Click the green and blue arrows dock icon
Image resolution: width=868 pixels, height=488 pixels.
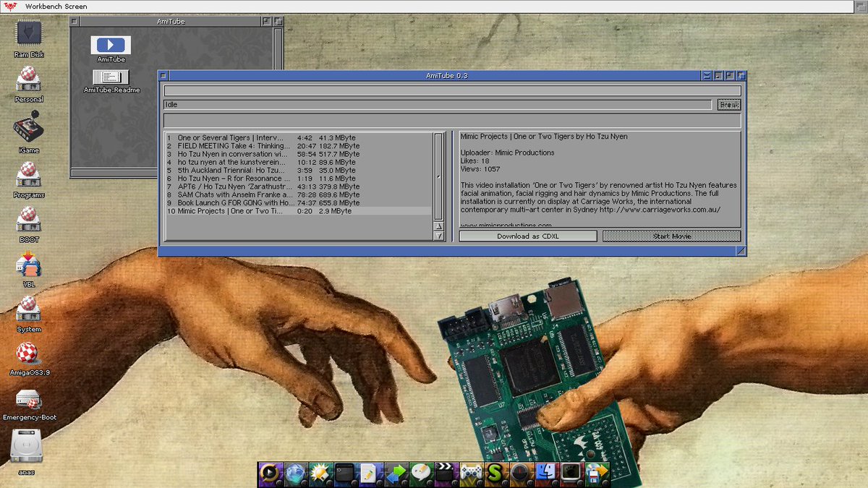pyautogui.click(x=396, y=473)
